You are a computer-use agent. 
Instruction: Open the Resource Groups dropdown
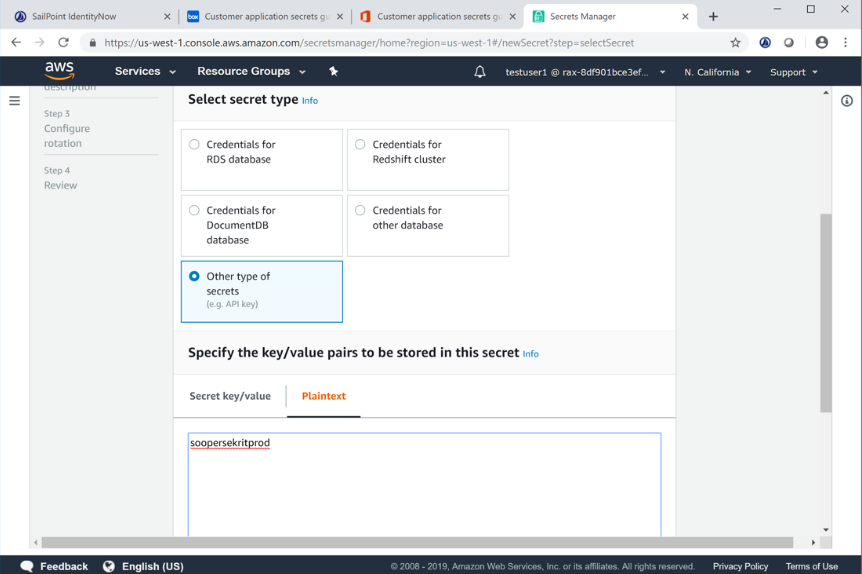(x=251, y=72)
